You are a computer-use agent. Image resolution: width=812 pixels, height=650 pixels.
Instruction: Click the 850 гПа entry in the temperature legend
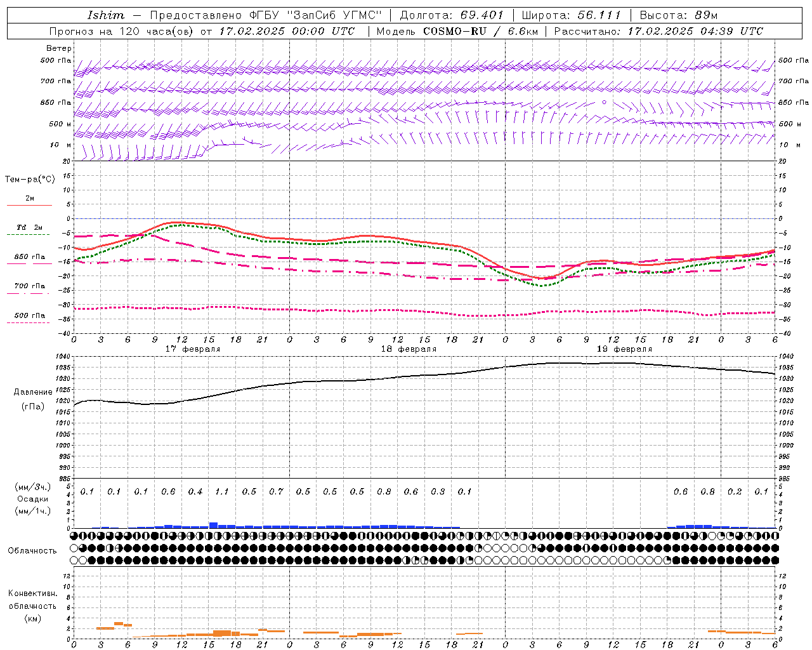click(x=30, y=257)
